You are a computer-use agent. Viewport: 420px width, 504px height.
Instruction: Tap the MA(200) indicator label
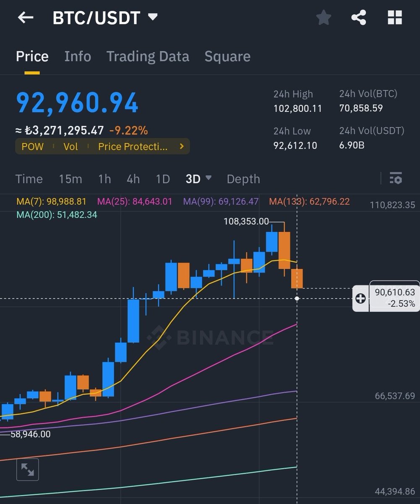click(57, 215)
